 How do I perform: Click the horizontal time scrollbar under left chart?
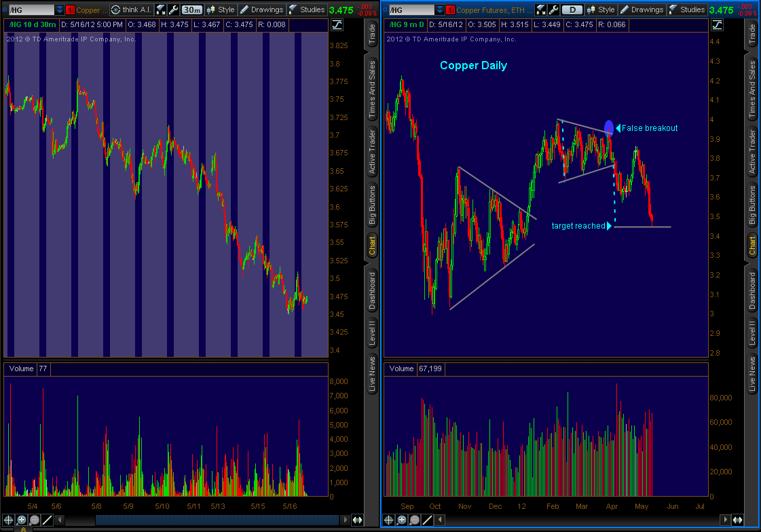pos(217,520)
